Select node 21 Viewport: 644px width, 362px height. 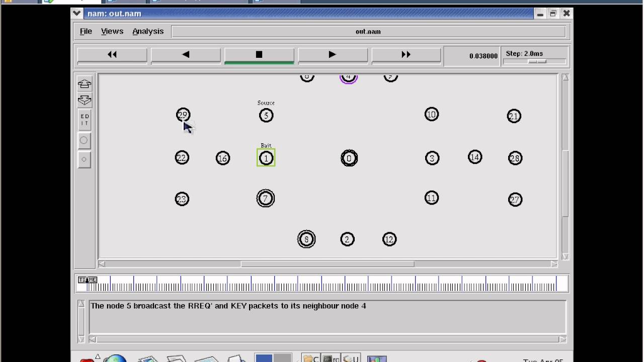click(514, 116)
